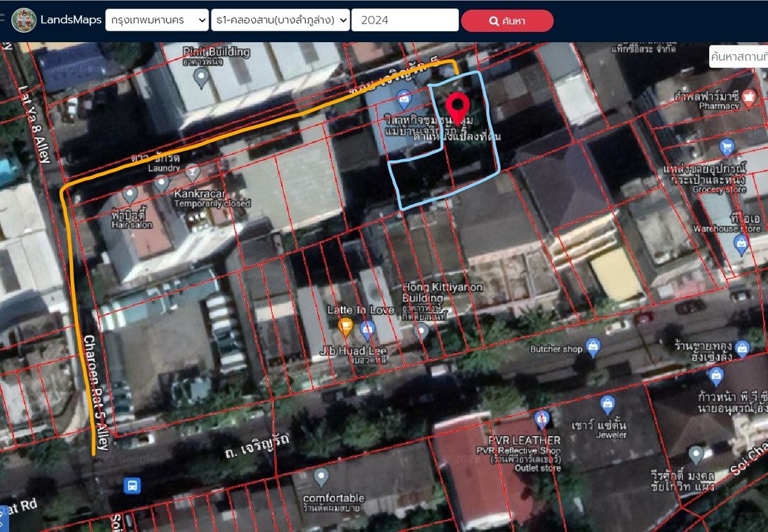768x532 pixels.
Task: Select the red land parcel location pin
Action: [x=458, y=108]
